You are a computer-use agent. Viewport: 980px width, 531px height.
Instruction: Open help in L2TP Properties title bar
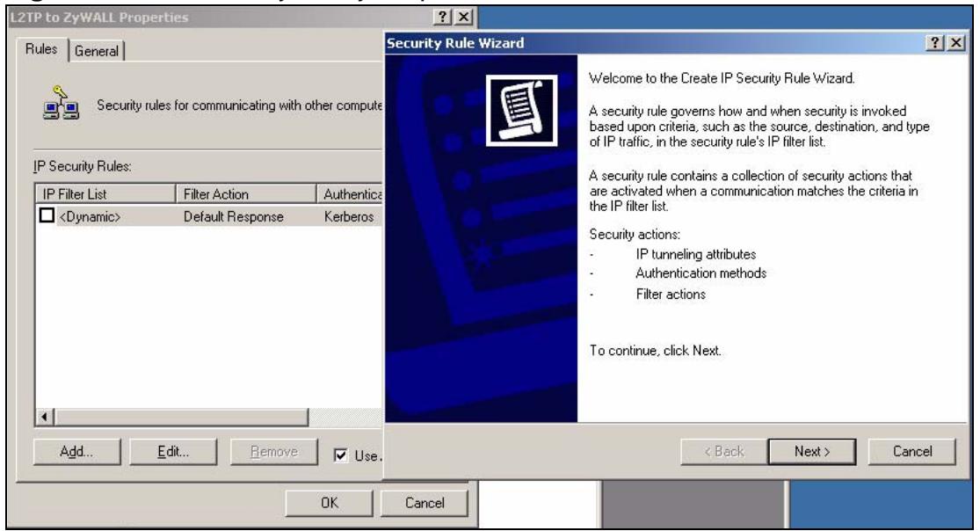442,17
